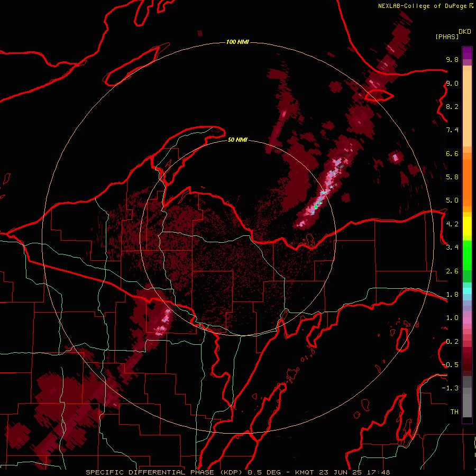Pick the gray bottom segment of the color bar
The image size is (476, 476).
point(467,402)
